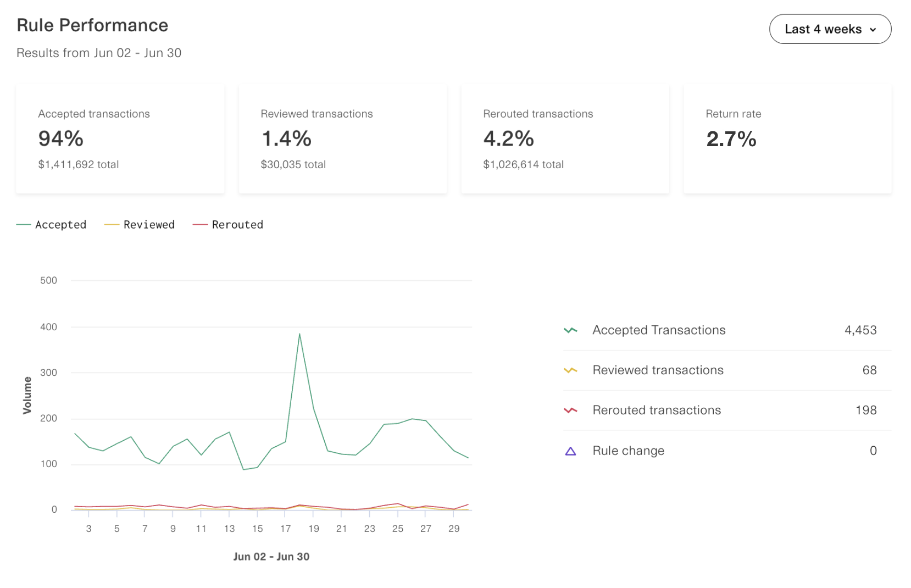911x588 pixels.
Task: Click the chevron arrow beside Last 4 weeks
Action: (873, 30)
